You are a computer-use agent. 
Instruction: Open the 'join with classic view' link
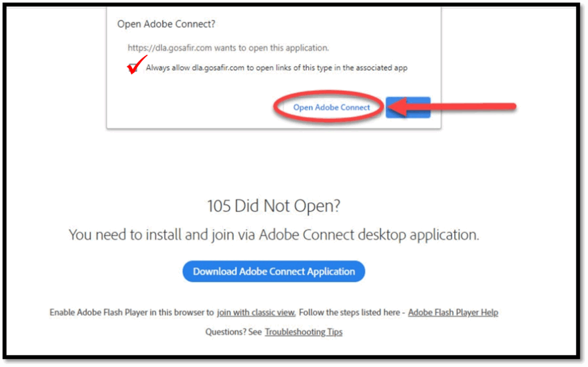click(x=256, y=313)
